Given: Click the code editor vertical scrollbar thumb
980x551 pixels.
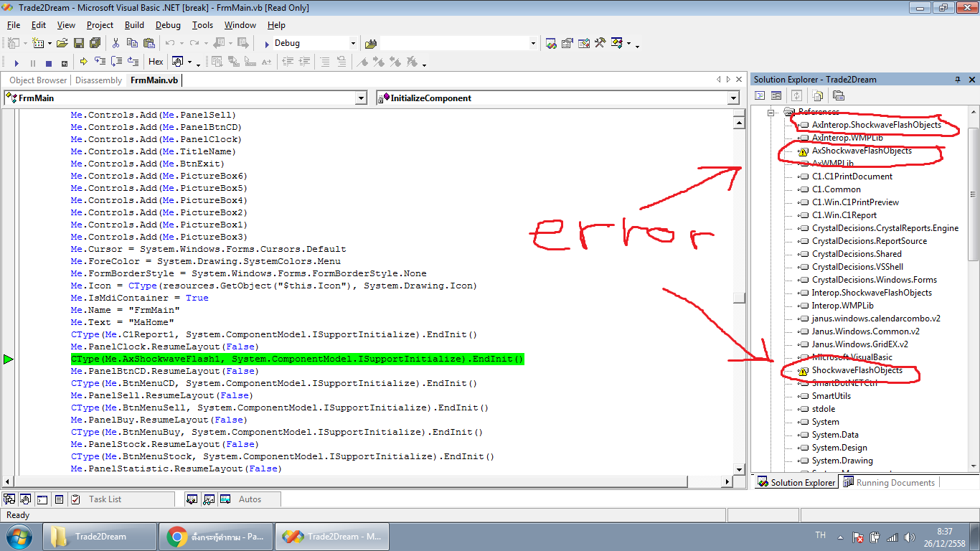Looking at the screenshot, I should [x=739, y=298].
